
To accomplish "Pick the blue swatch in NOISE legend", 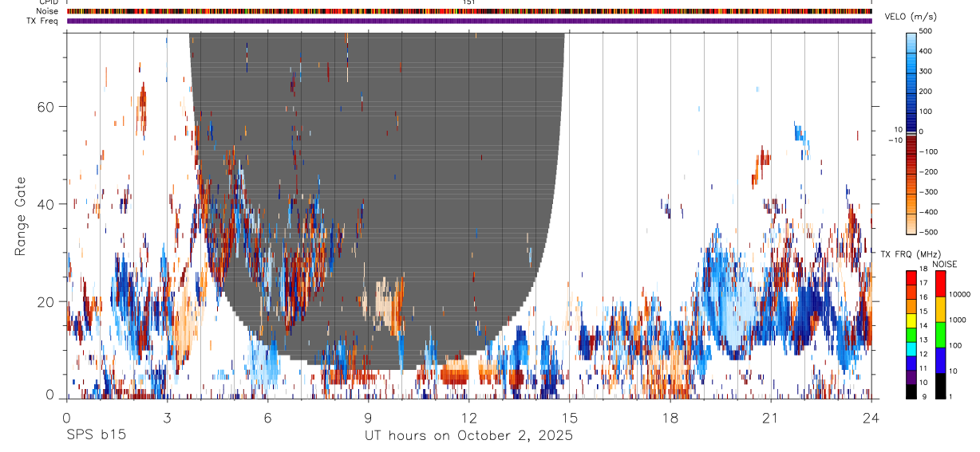I will click(x=940, y=360).
